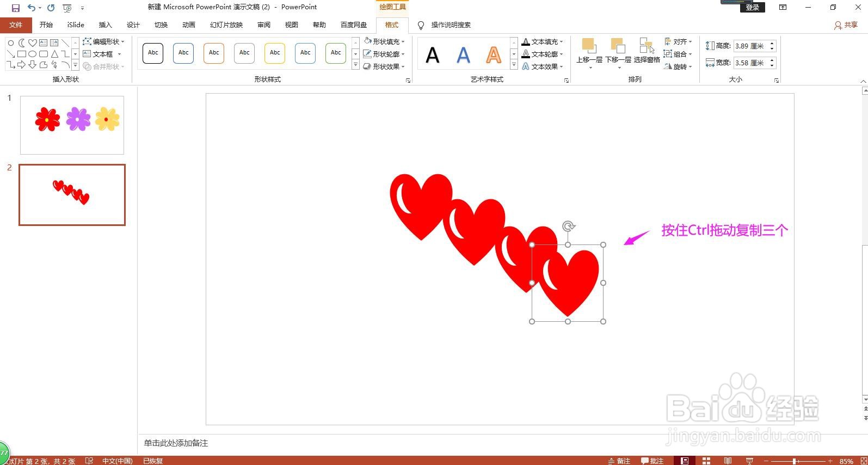Redo the last action

[x=51, y=8]
